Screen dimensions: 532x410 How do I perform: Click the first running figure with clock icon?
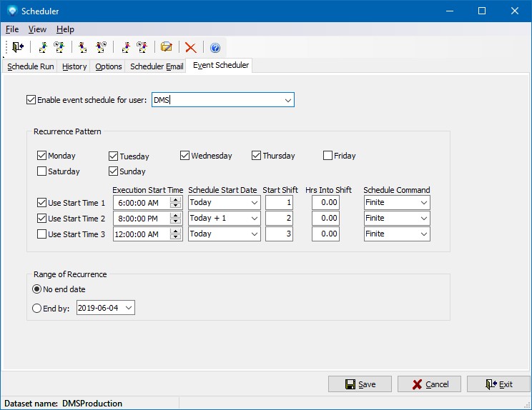[x=59, y=47]
